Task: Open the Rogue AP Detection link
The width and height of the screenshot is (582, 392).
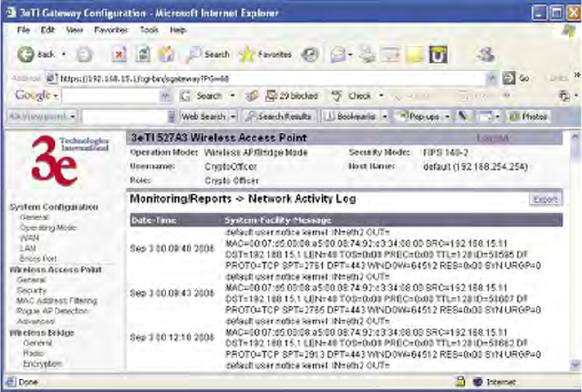Action: [x=52, y=311]
